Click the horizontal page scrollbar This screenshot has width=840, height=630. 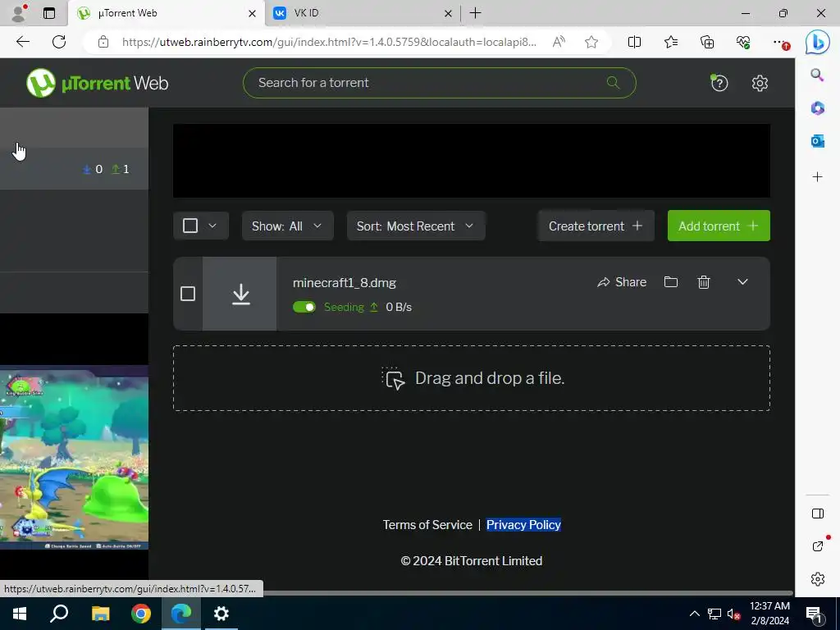[x=527, y=592]
